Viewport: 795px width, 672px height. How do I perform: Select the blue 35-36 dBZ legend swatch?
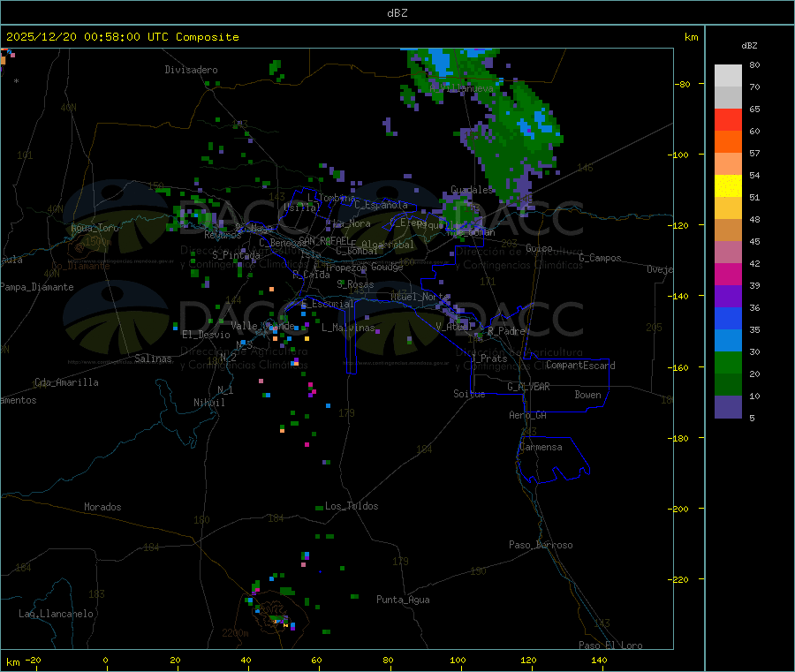[728, 318]
